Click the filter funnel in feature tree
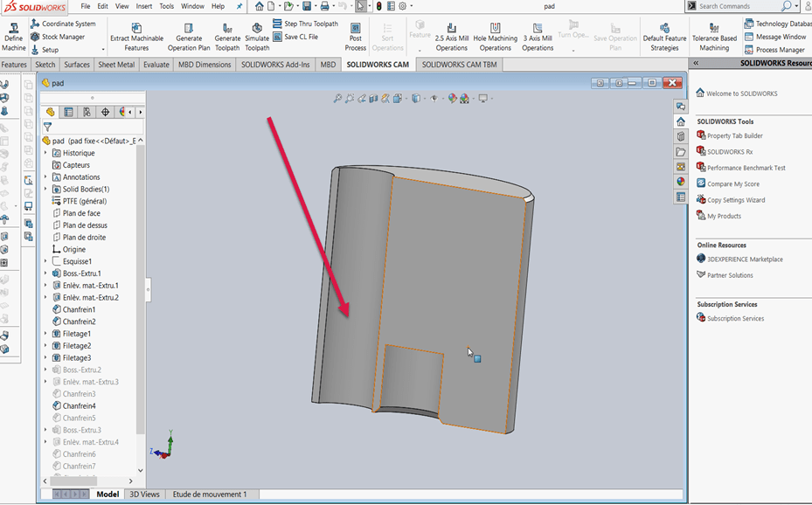812x505 pixels. (x=48, y=127)
